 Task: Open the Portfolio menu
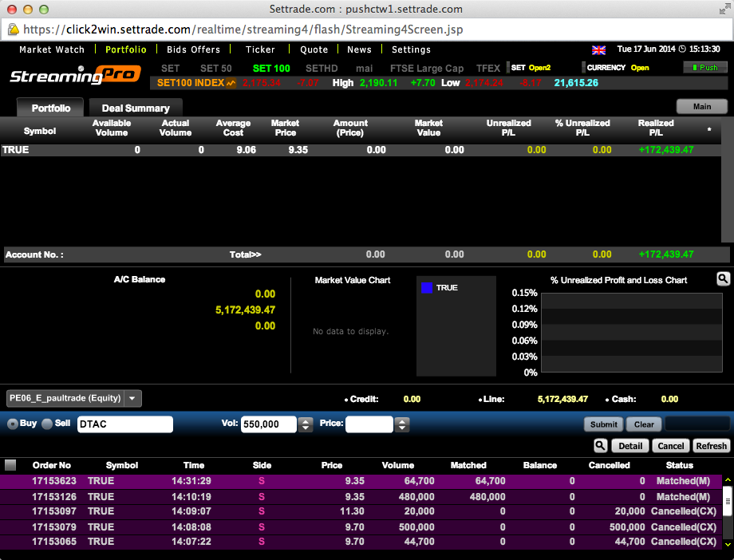pyautogui.click(x=125, y=49)
